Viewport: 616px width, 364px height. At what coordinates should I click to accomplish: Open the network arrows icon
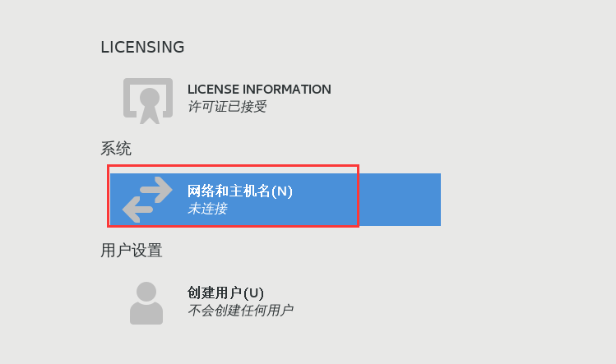tap(147, 200)
